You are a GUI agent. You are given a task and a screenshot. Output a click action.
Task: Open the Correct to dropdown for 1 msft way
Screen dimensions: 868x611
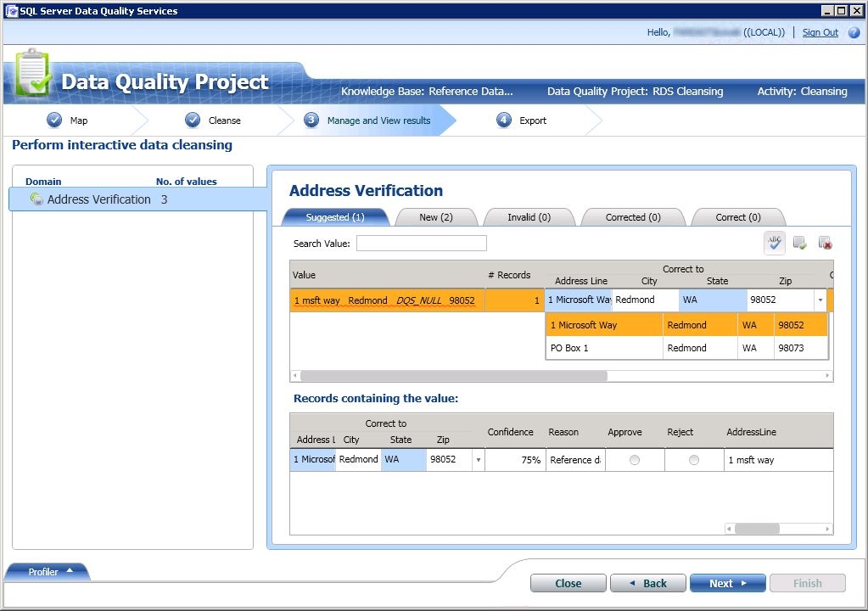(819, 300)
